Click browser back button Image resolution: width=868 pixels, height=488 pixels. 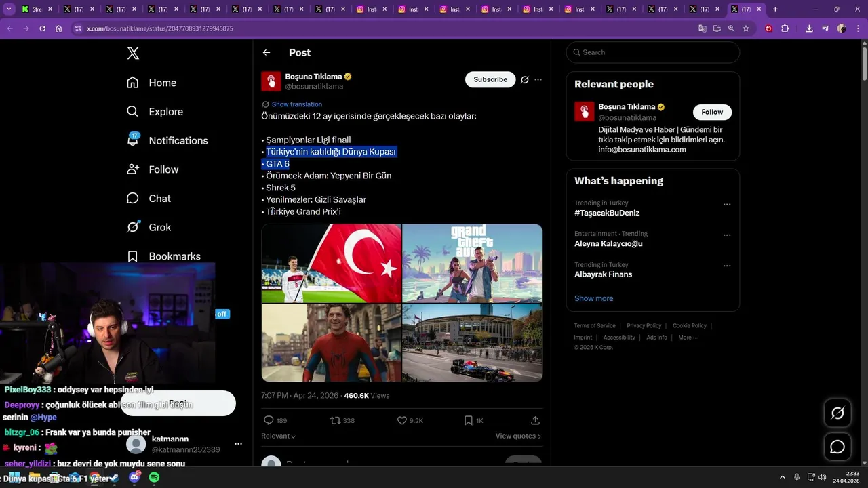pos(9,28)
